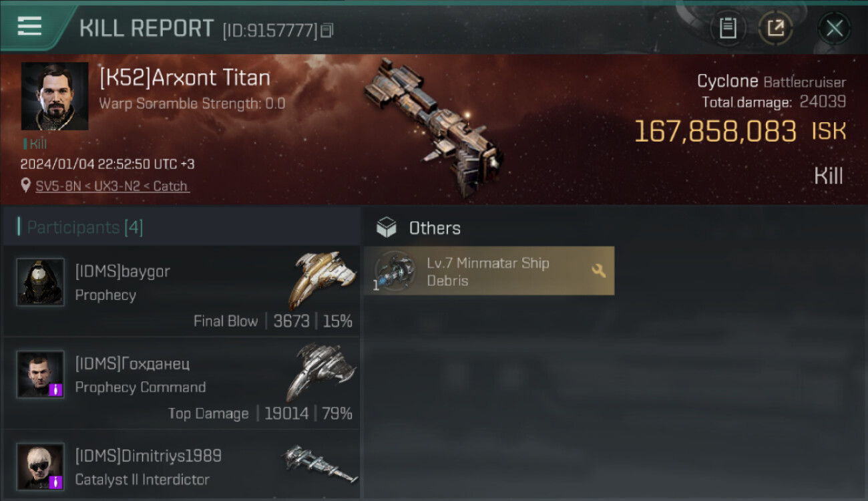The image size is (868, 501).
Task: Select Lv.7 Minmatar Ship Debris item
Action: coord(489,271)
